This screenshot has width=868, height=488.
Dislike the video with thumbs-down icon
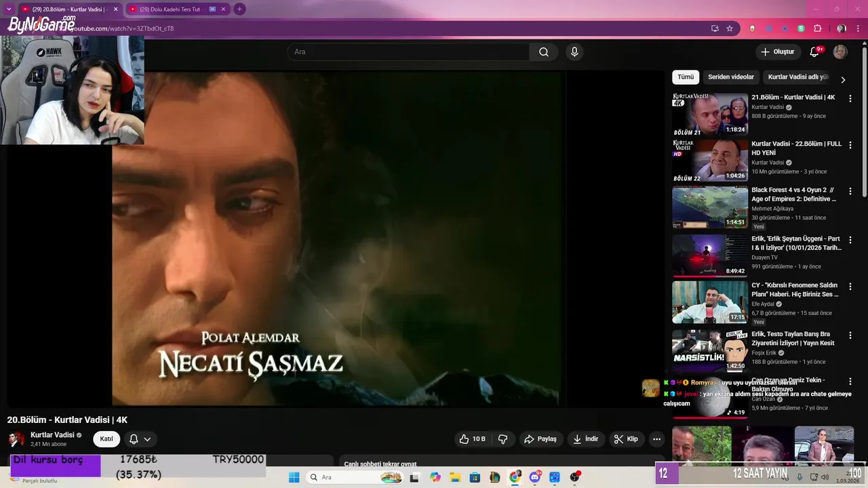pos(502,439)
